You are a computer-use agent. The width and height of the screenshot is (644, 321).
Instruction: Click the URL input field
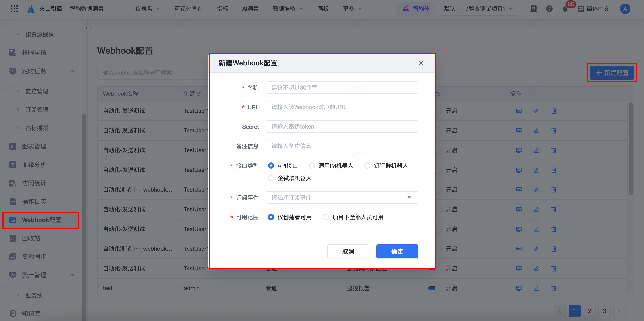[341, 107]
